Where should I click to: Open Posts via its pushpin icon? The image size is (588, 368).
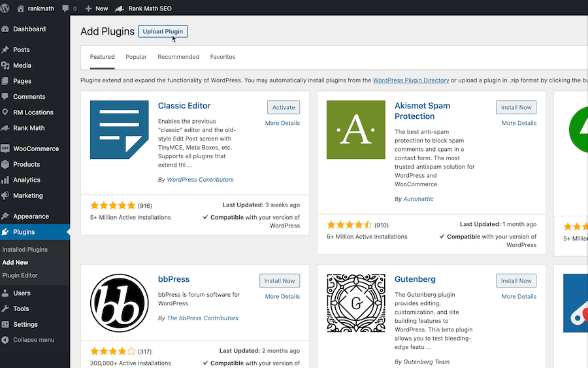coord(5,50)
